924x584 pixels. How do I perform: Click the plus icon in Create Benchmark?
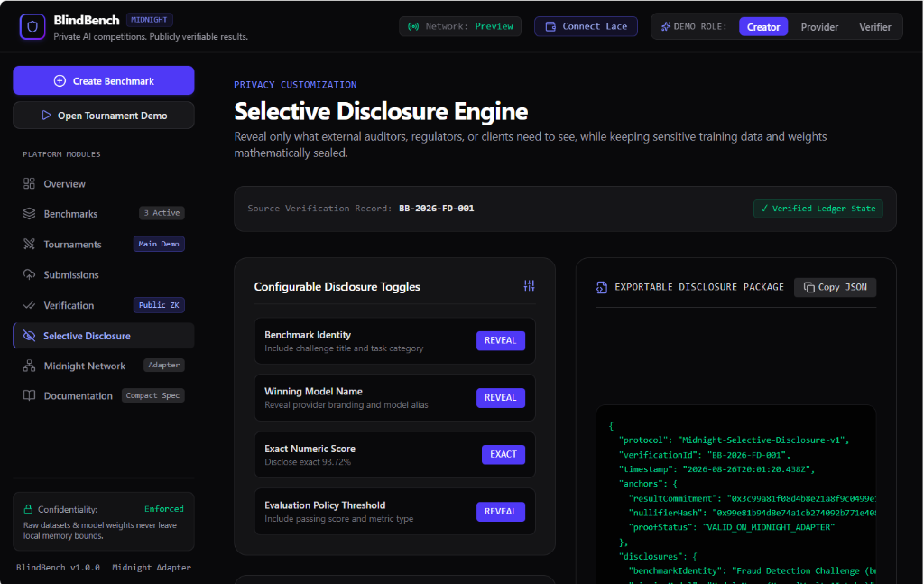click(x=60, y=80)
